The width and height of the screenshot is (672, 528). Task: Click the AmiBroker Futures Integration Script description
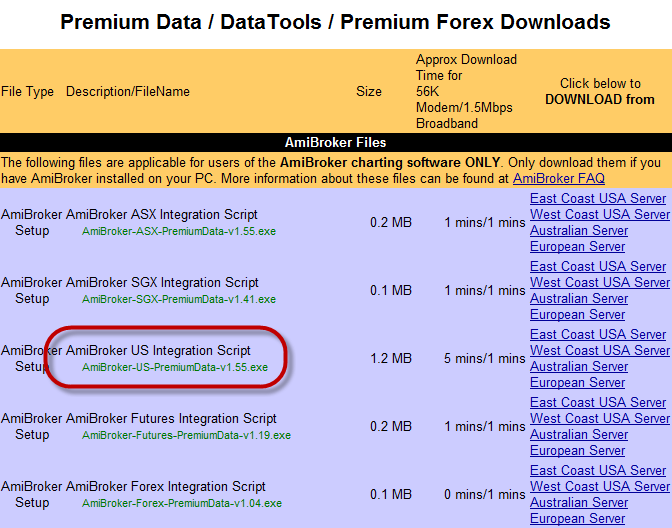click(x=171, y=418)
